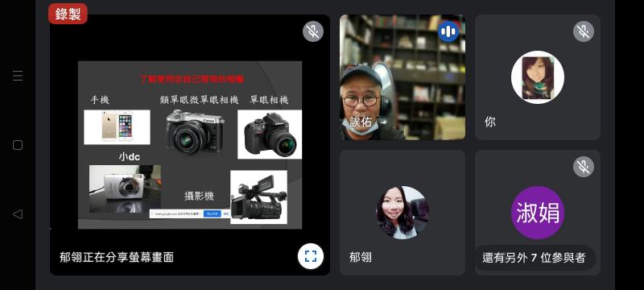The image size is (644, 290).
Task: Tap the 你 name label
Action: [x=490, y=122]
